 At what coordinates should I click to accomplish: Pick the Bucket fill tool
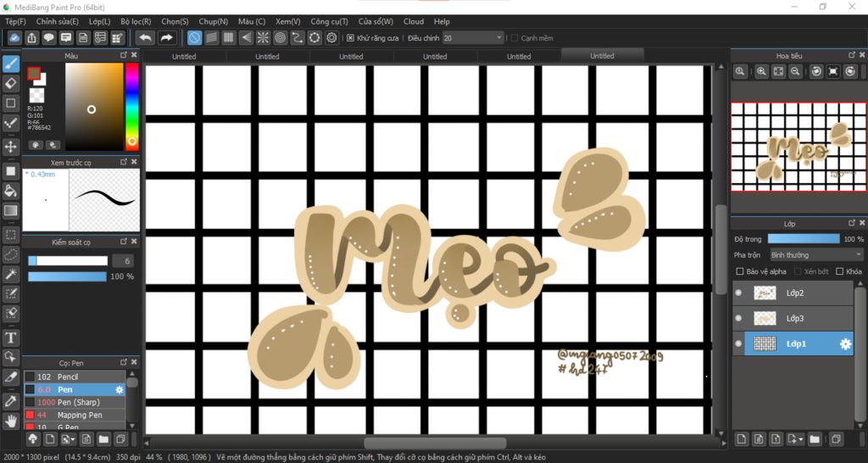11,190
